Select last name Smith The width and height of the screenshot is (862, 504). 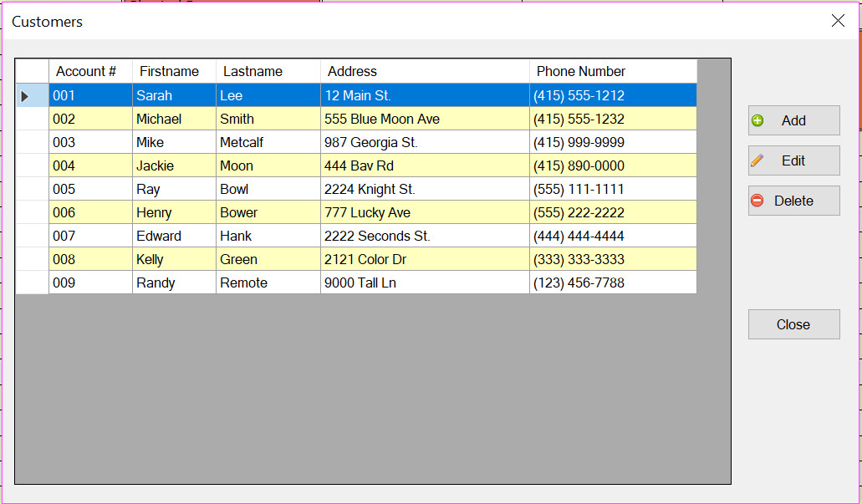[268, 119]
